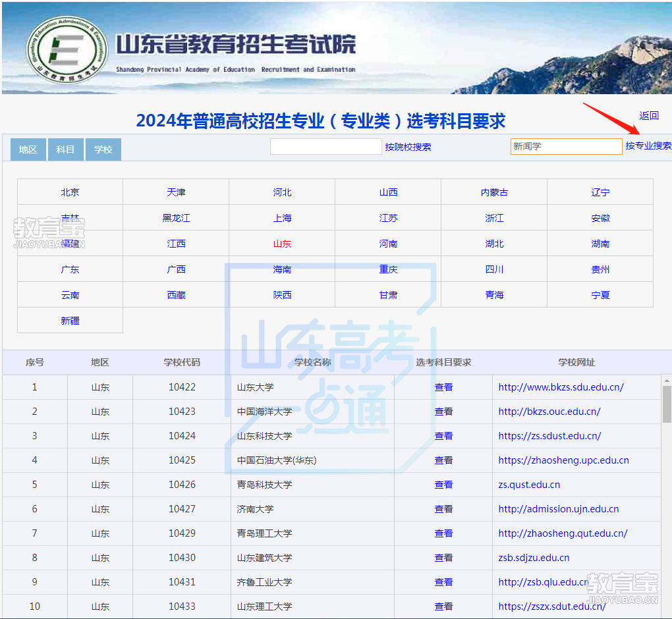Image resolution: width=672 pixels, height=619 pixels.
Task: Select 贵州 region
Action: [600, 269]
